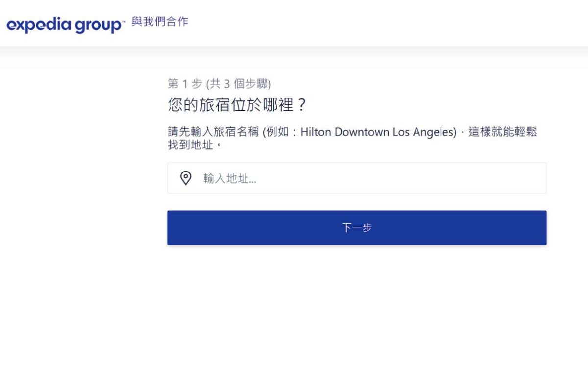Click the 輸入地址 address input field
Viewport: 588px width, 392px height.
[357, 178]
